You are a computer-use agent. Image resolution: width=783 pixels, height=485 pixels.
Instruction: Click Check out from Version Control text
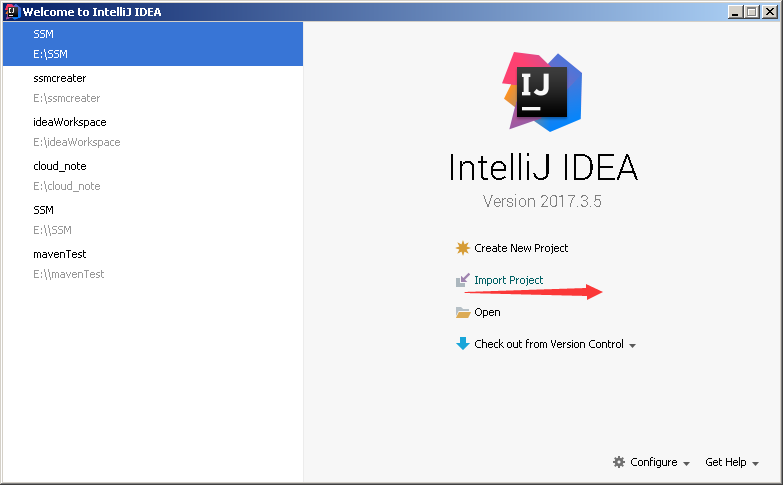click(x=549, y=344)
